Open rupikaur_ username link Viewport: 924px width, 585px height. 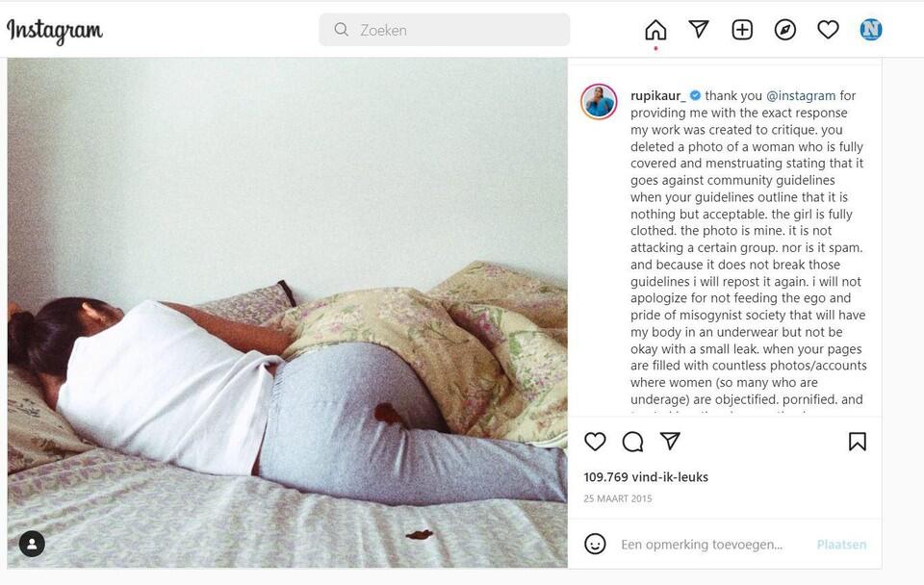(657, 95)
